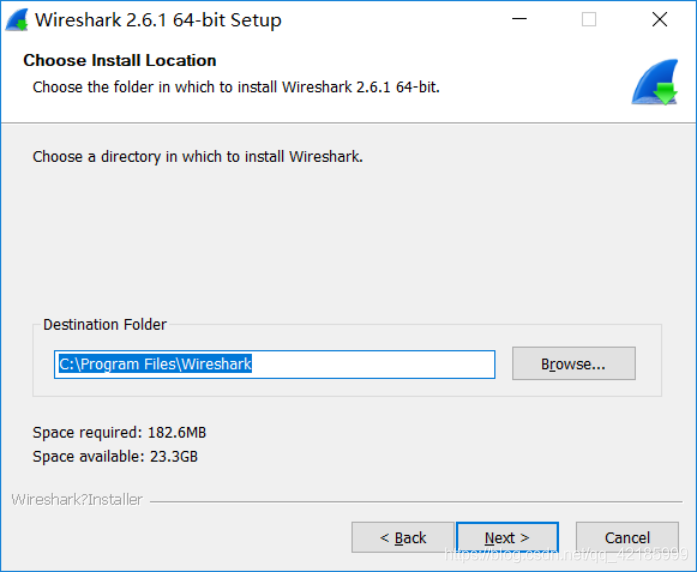Go to the previous step with Back
Viewport: 698px width, 573px height.
[403, 538]
